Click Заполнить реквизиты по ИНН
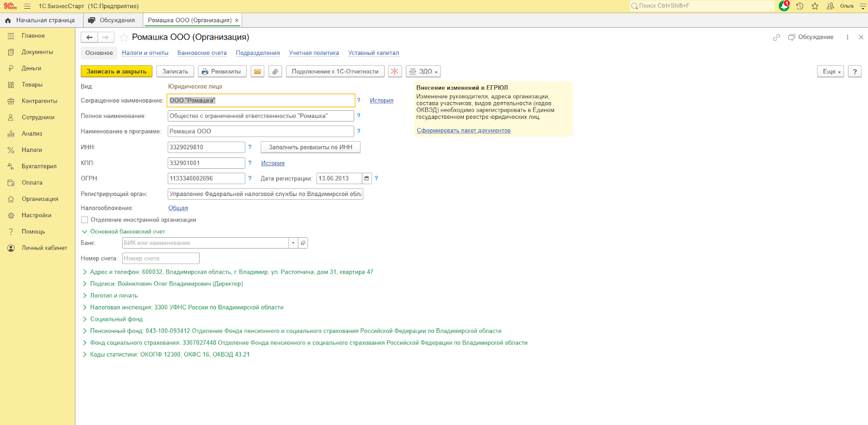 [x=311, y=147]
